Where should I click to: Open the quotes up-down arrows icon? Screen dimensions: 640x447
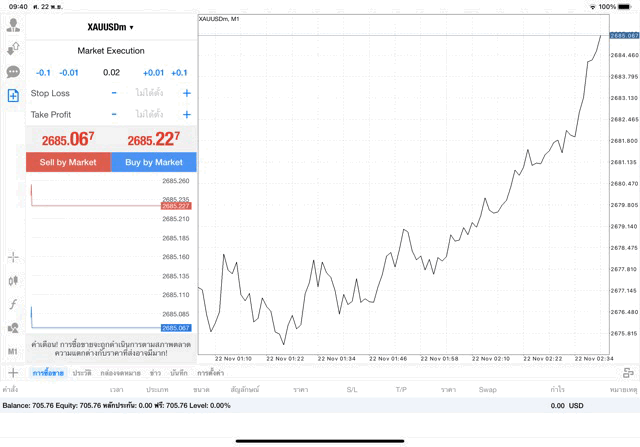tap(13, 48)
